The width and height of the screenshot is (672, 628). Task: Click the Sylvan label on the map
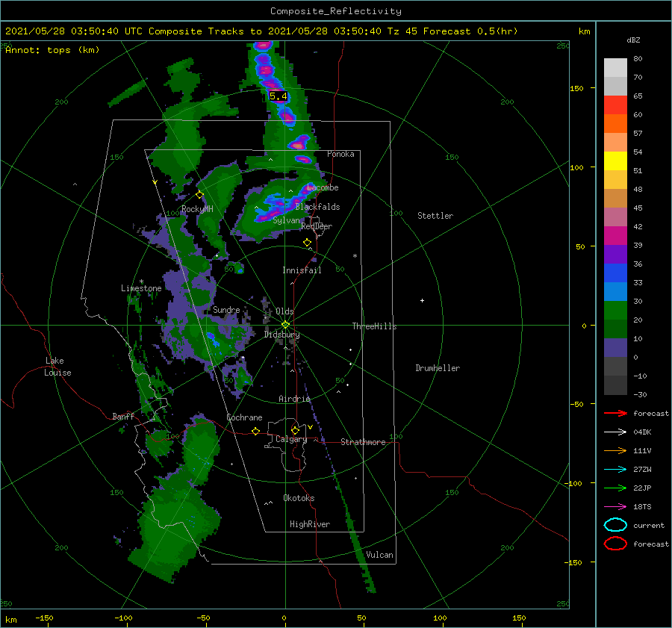coord(286,220)
